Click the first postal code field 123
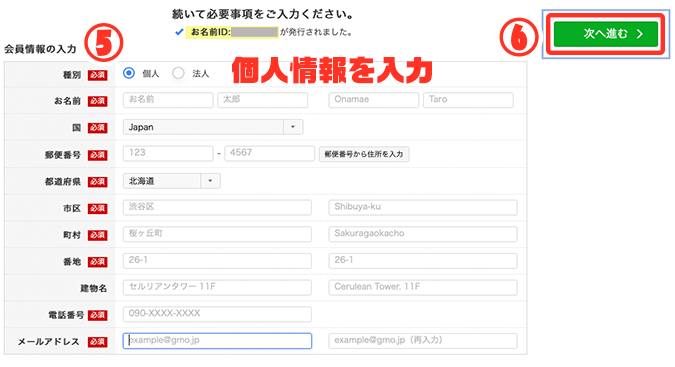Viewport: 675px width, 367px height. tap(168, 154)
